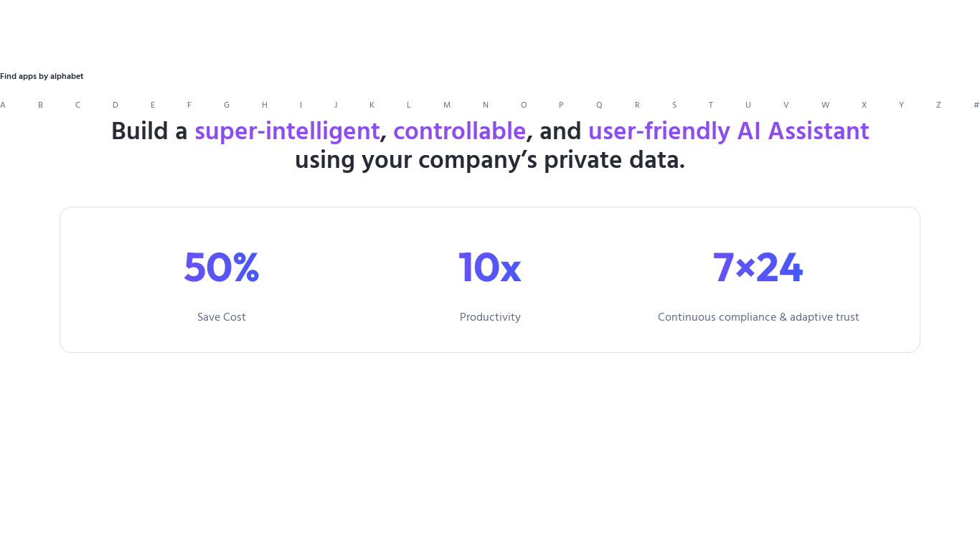Browse apps under letter D
This screenshot has height=551, width=980.
(x=115, y=105)
